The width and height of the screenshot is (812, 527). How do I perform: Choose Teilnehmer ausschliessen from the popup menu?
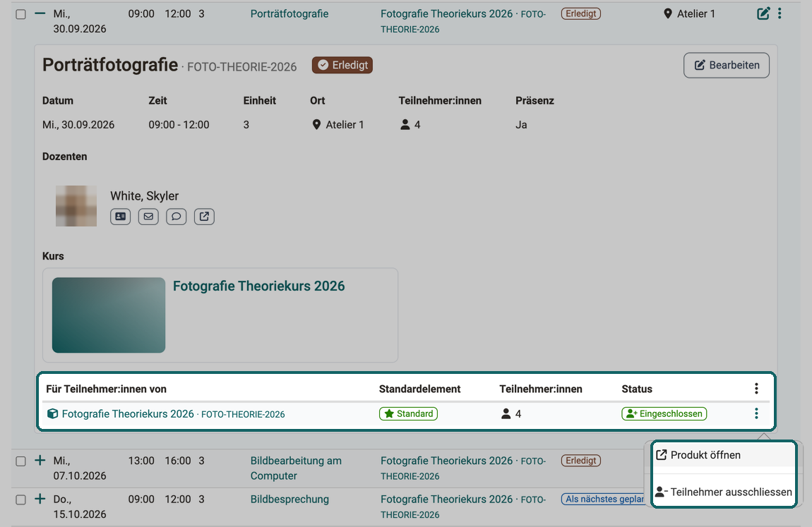point(724,492)
